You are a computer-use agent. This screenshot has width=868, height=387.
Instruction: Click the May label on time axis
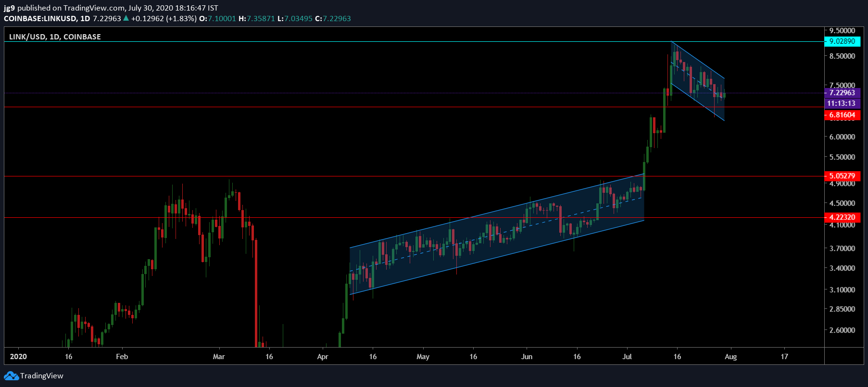pyautogui.click(x=423, y=356)
